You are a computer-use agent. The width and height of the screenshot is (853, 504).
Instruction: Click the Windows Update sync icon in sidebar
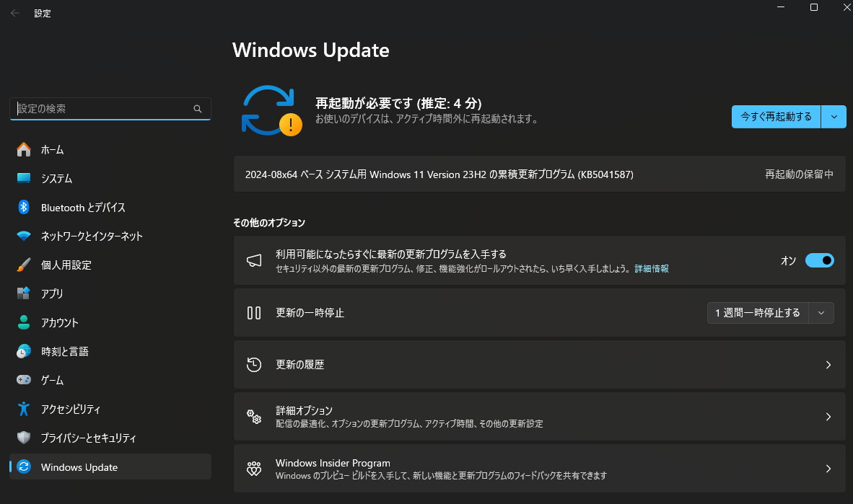point(23,467)
